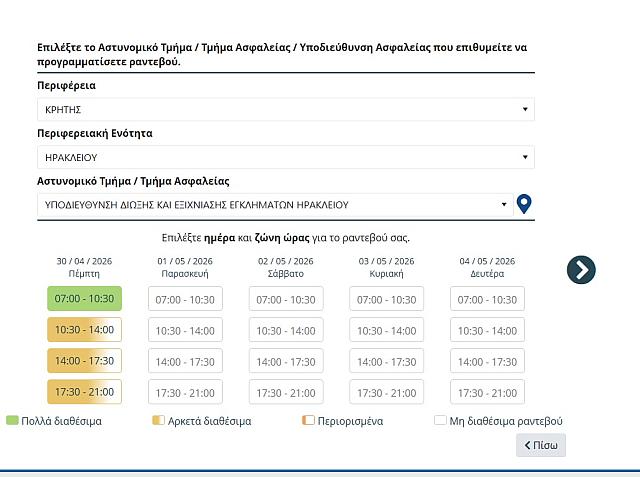Click 07:00 - 10:30 slot on Παρασκευή
This screenshot has width=640, height=477.
(x=185, y=299)
